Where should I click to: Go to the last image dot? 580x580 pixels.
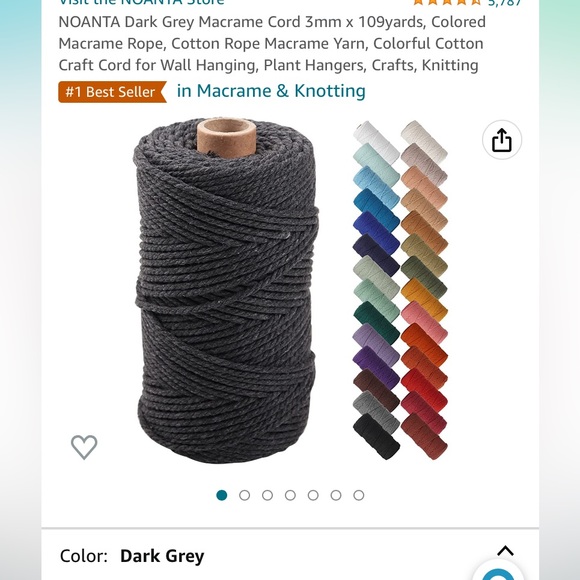(x=359, y=495)
